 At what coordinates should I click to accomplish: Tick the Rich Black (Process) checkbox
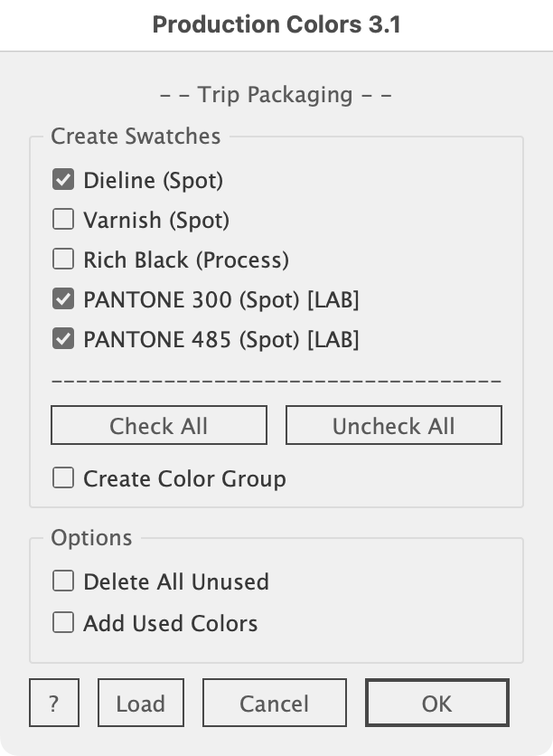(63, 260)
